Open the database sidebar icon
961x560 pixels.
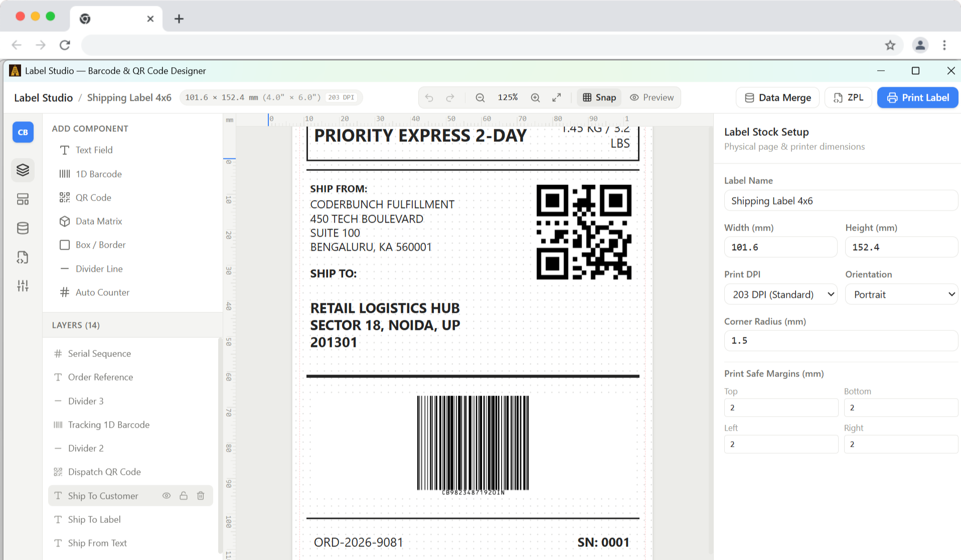coord(23,228)
